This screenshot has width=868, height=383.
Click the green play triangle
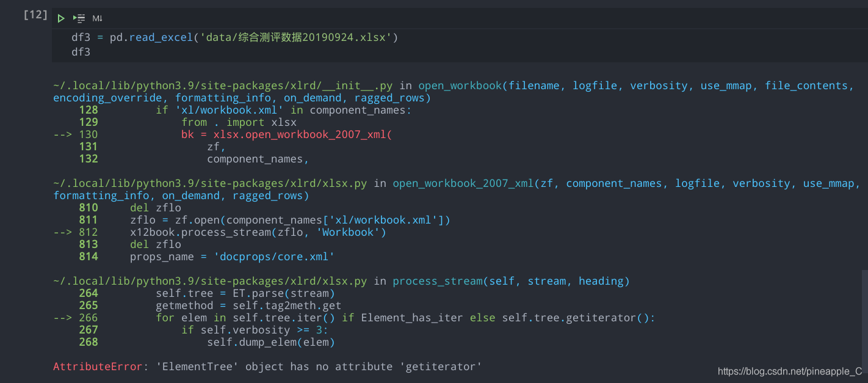pyautogui.click(x=60, y=18)
